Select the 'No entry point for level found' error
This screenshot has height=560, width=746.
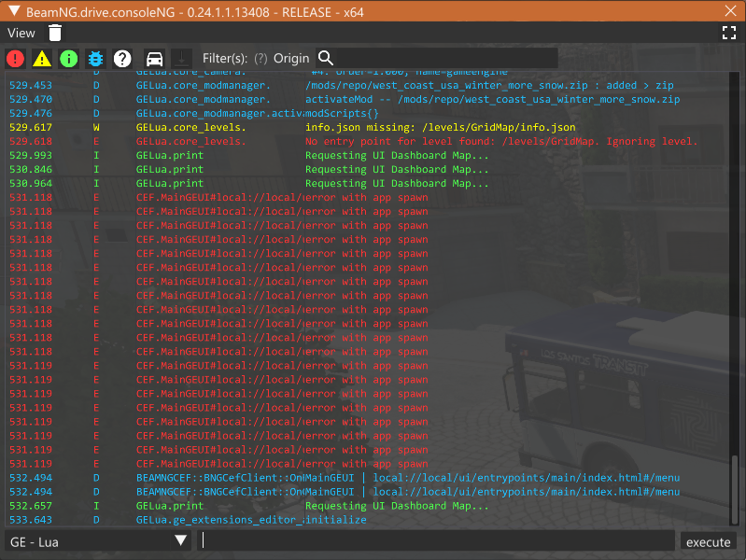(367, 141)
